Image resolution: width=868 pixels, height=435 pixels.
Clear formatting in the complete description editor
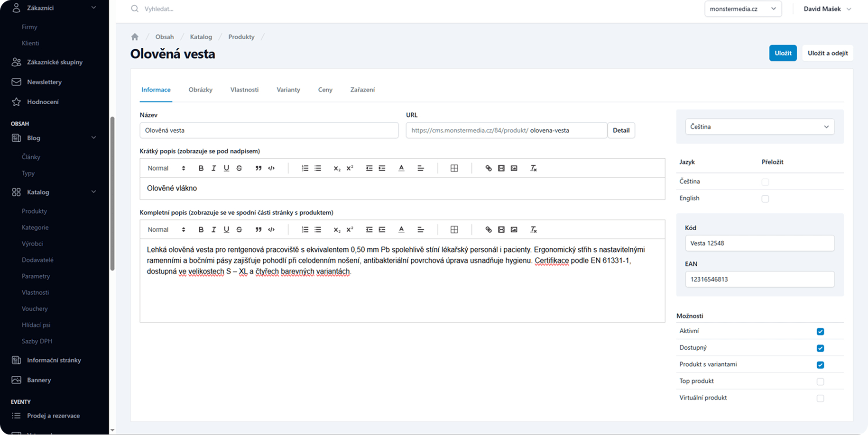(533, 230)
